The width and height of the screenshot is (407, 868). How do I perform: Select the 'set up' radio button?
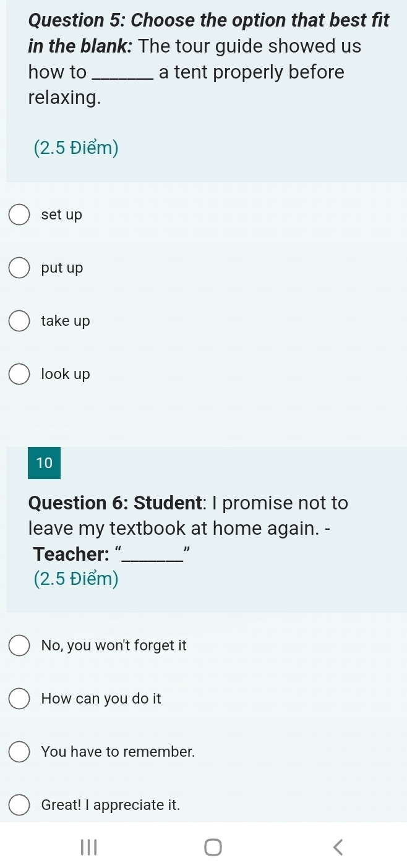[19, 215]
